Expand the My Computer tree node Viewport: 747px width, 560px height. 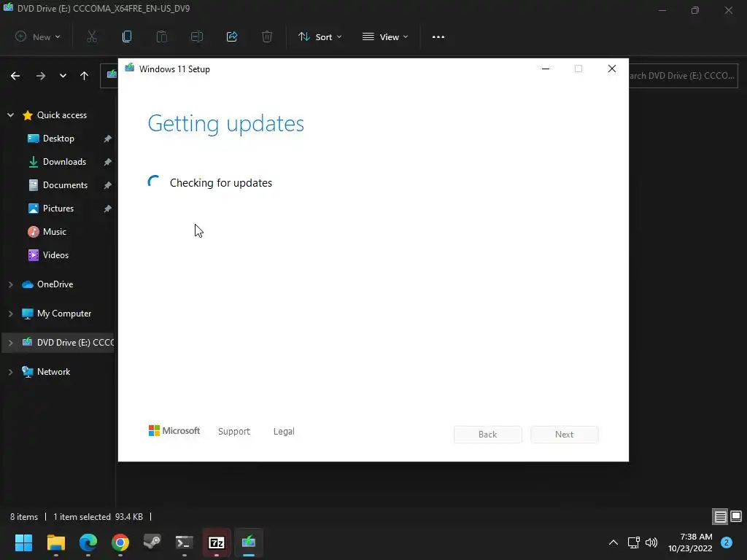click(x=10, y=314)
